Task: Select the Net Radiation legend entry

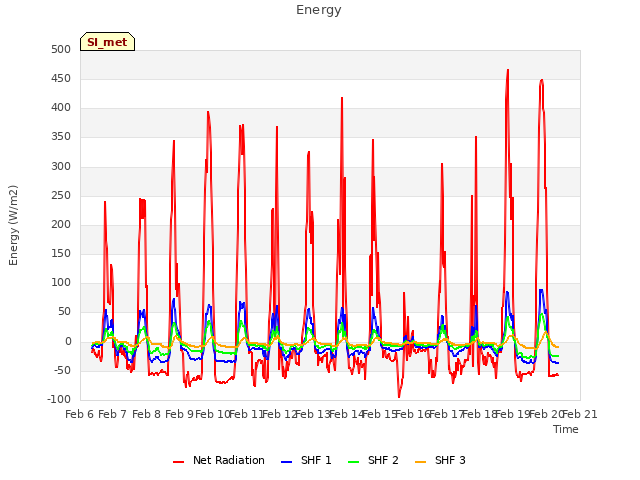Action: tap(219, 460)
